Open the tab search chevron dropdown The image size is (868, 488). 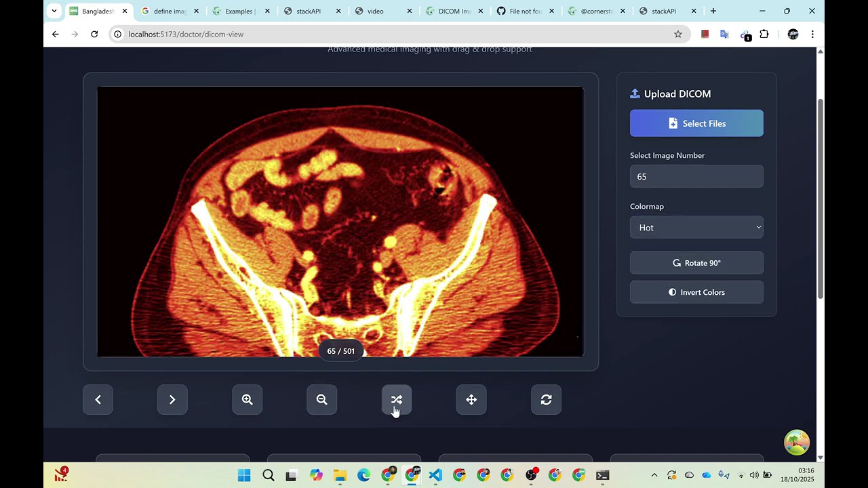[x=54, y=11]
